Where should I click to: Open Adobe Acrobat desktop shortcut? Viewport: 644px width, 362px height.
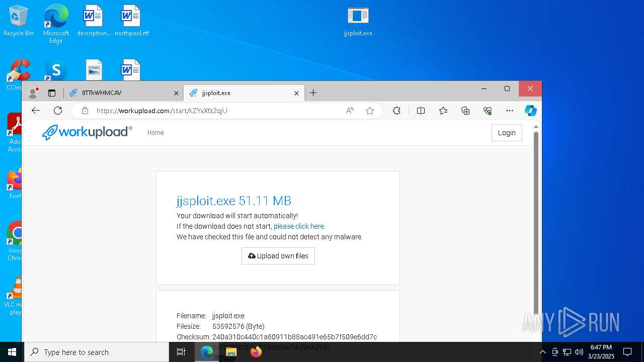15,133
